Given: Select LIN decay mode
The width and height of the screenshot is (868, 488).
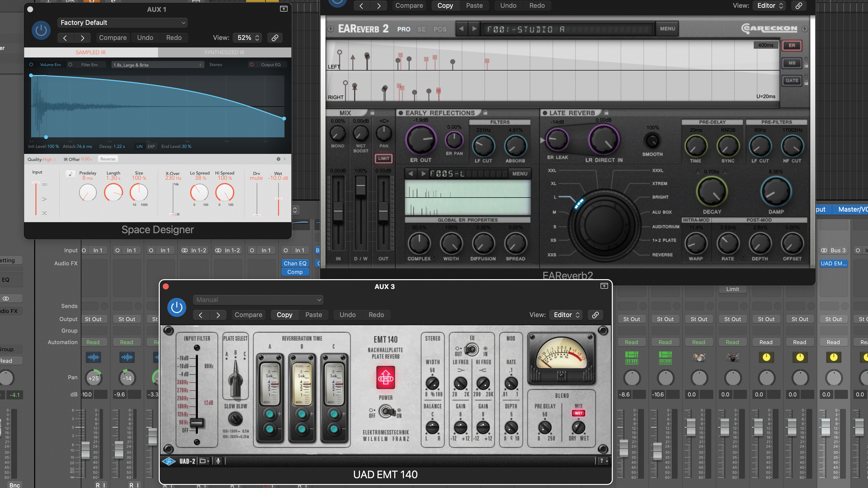Looking at the screenshot, I should click(x=139, y=147).
